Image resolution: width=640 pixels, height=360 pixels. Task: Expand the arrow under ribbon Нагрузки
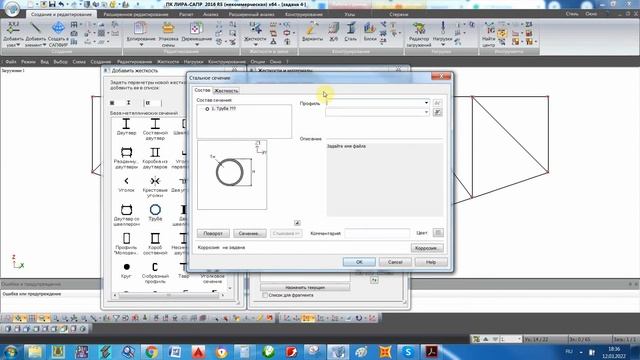point(443,44)
